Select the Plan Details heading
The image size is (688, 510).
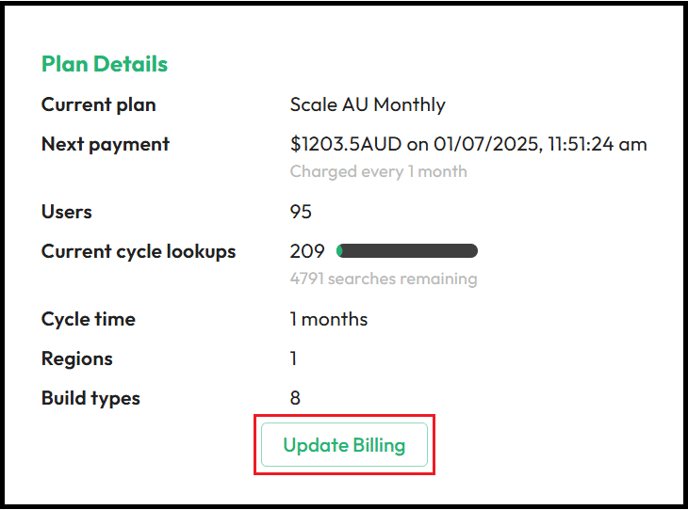coord(104,64)
